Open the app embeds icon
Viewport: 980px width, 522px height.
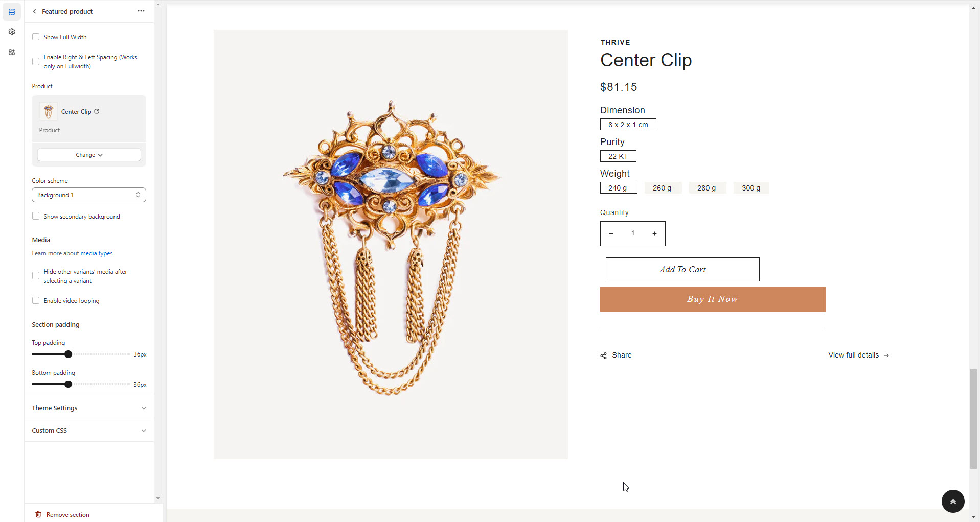click(12, 52)
